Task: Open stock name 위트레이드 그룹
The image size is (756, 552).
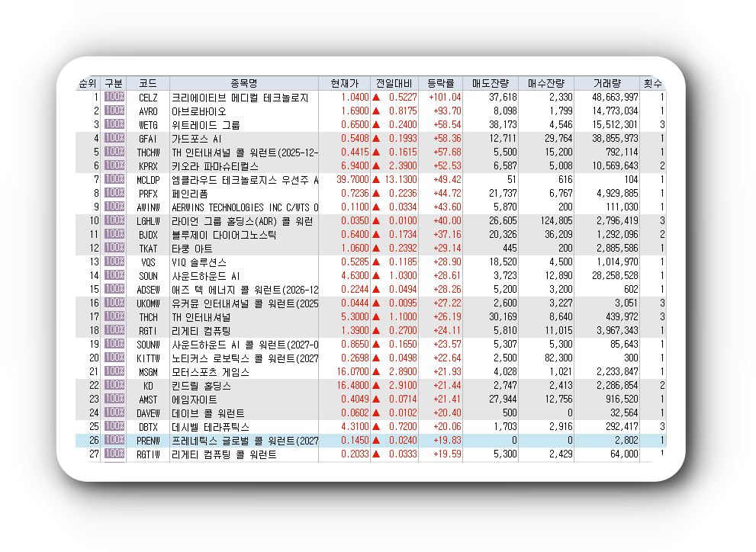Action: [x=205, y=125]
